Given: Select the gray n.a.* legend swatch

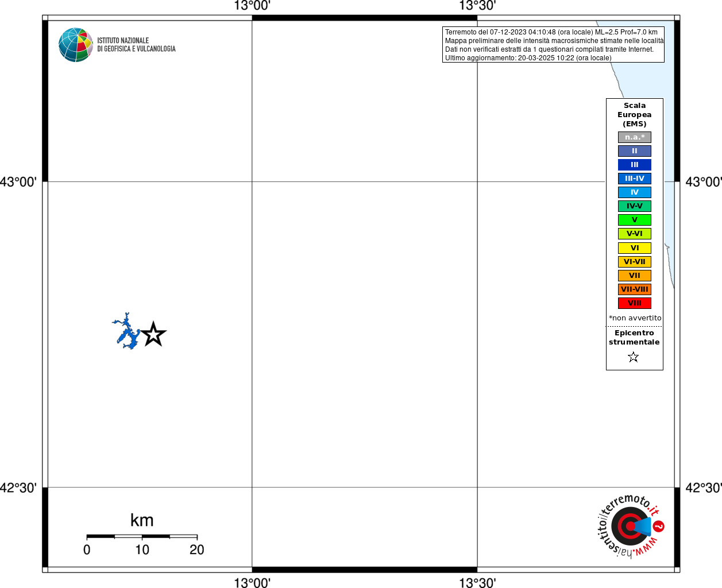Looking at the screenshot, I should 635,137.
